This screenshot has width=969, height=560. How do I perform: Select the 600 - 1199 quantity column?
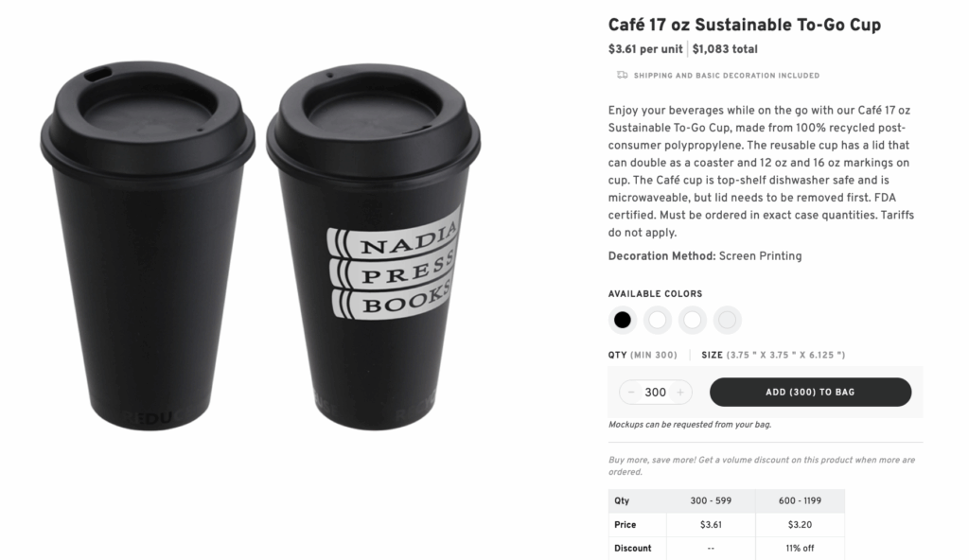pos(800,500)
